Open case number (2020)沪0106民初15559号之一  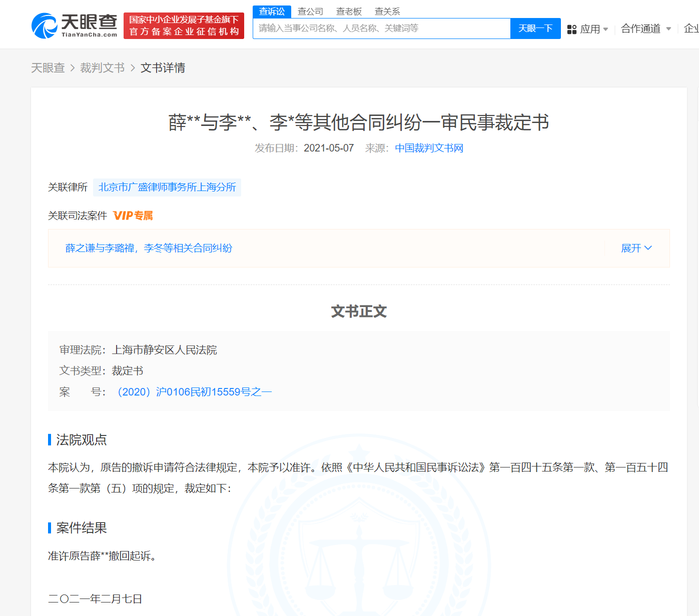tap(193, 392)
